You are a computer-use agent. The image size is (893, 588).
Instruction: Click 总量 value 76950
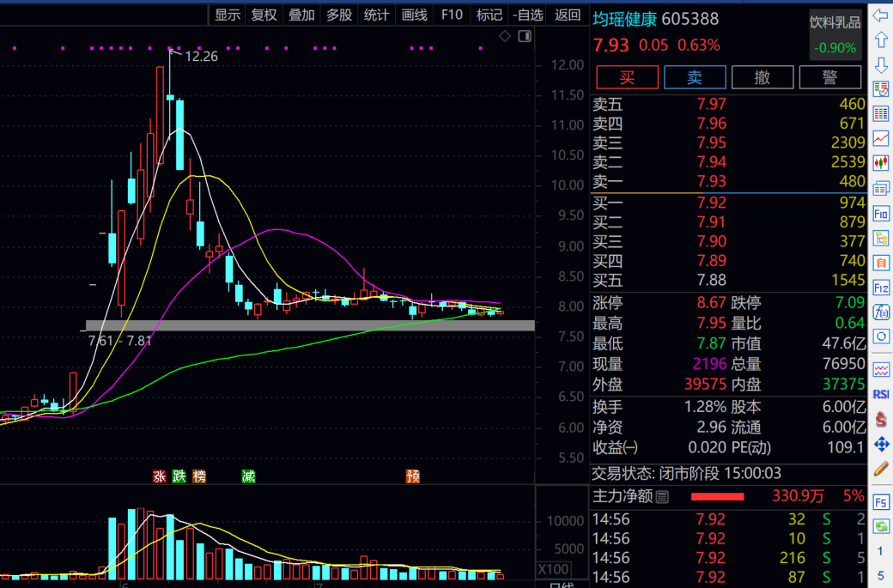(x=844, y=364)
